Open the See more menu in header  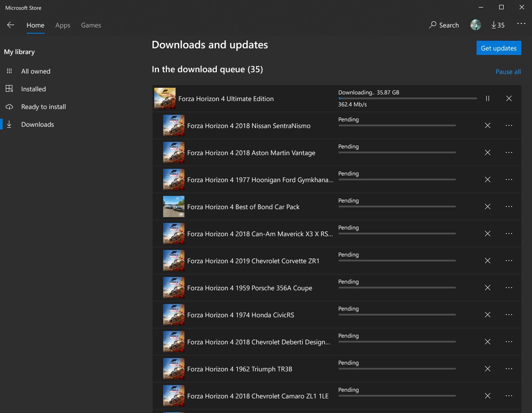click(521, 24)
